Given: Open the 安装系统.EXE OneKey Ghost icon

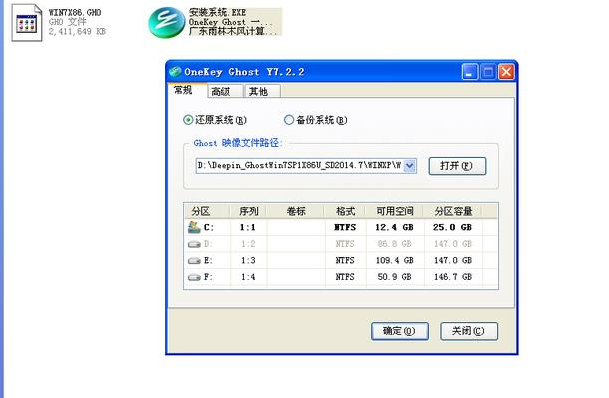Looking at the screenshot, I should [167, 23].
